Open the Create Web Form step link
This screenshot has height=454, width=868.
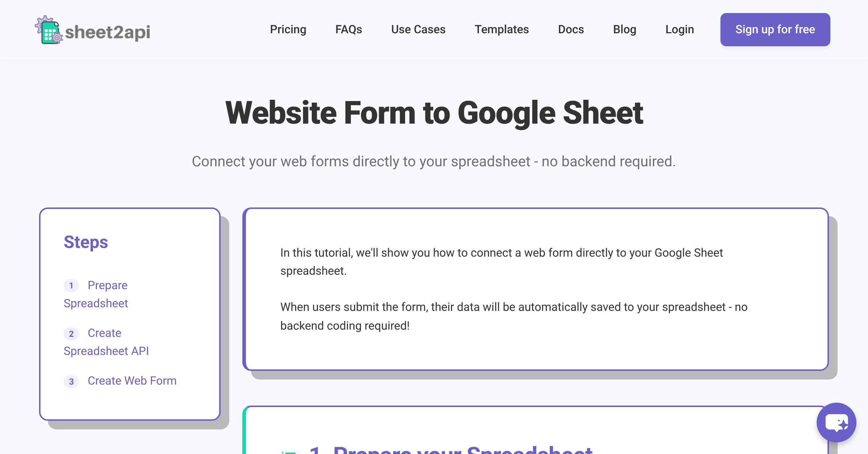click(x=132, y=381)
